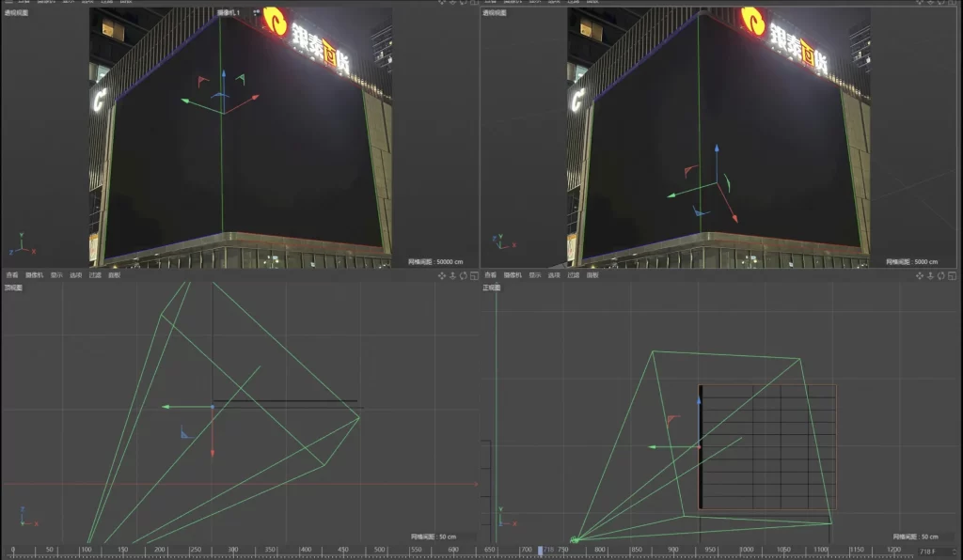The height and width of the screenshot is (560, 963).
Task: Click the blue upward axis arrow in front view
Action: pos(699,400)
